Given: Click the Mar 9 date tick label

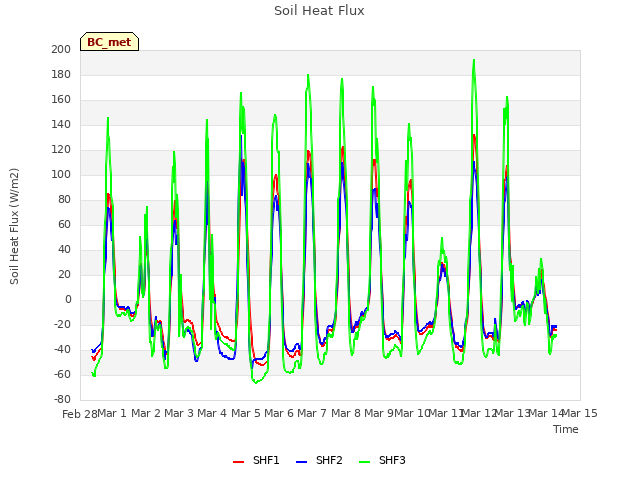Looking at the screenshot, I should pyautogui.click(x=379, y=413).
